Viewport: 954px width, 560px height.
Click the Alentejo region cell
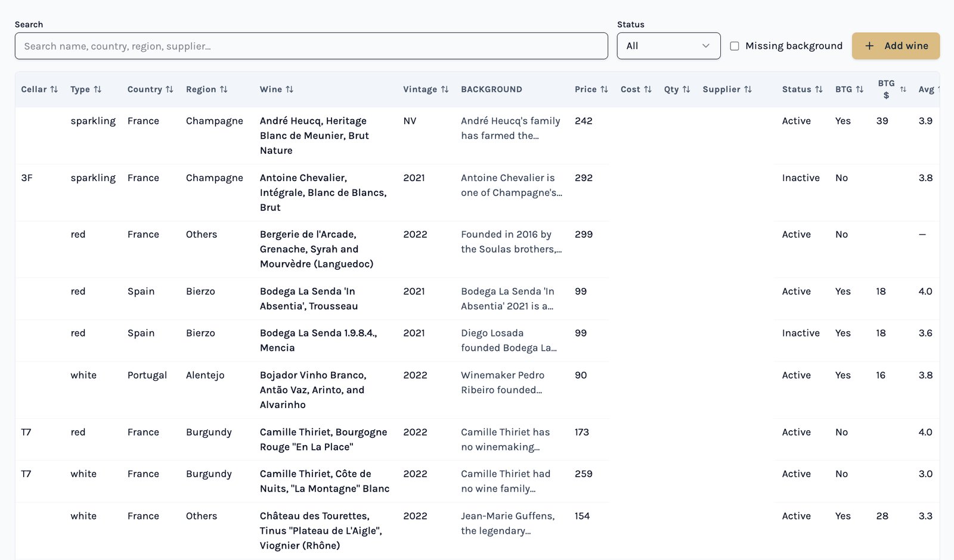[205, 375]
